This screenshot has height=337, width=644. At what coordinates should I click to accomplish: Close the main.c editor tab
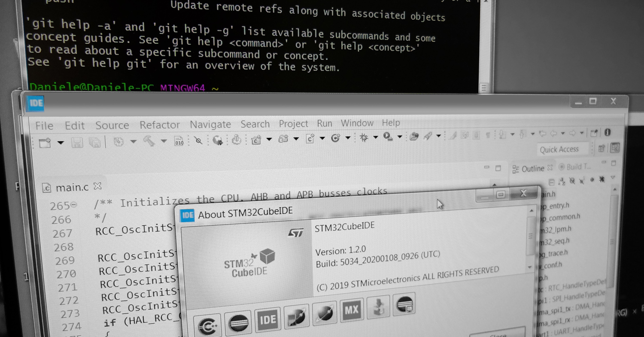(x=97, y=186)
